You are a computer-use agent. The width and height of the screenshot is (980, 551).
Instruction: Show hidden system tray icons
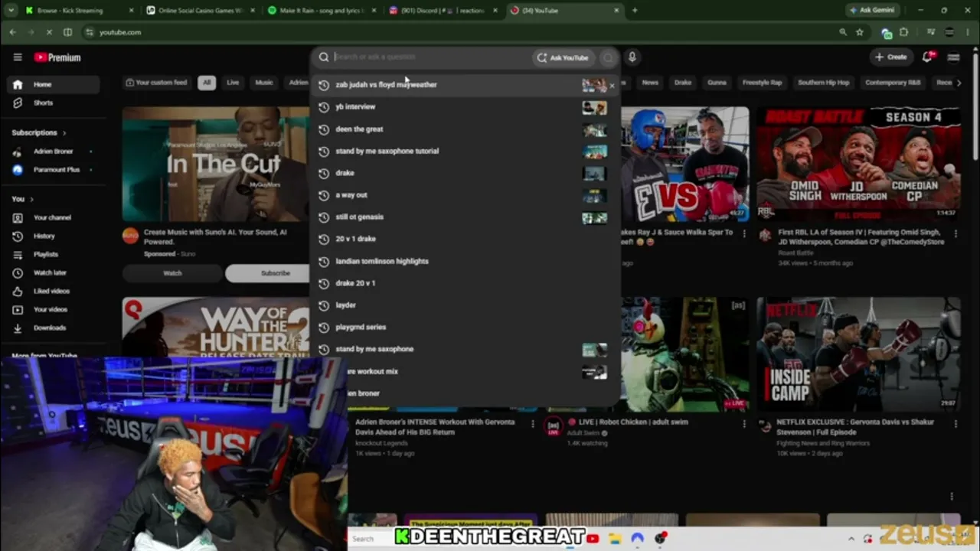click(853, 539)
